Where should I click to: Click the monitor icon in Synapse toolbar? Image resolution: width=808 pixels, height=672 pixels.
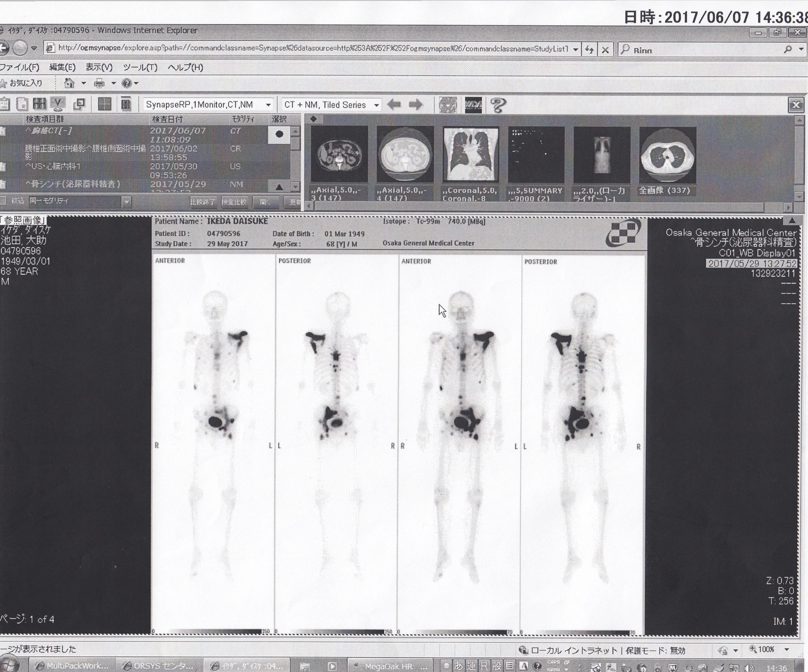click(x=58, y=104)
